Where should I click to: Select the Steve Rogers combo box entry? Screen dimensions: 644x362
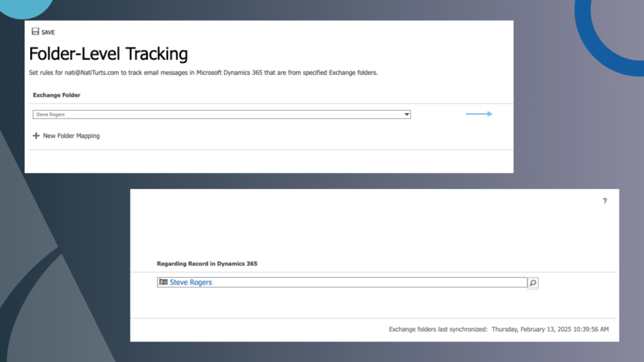220,114
